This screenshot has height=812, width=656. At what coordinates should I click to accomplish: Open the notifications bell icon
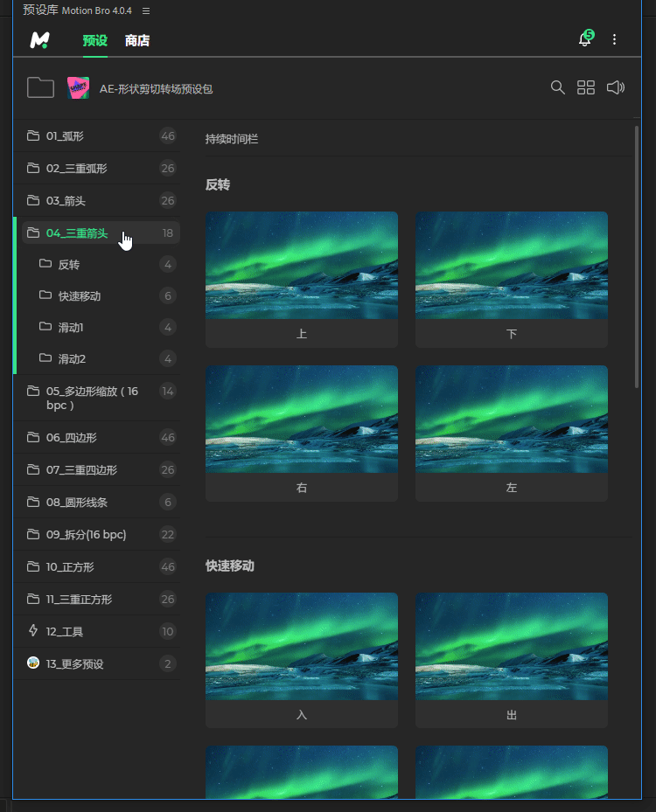coord(585,38)
